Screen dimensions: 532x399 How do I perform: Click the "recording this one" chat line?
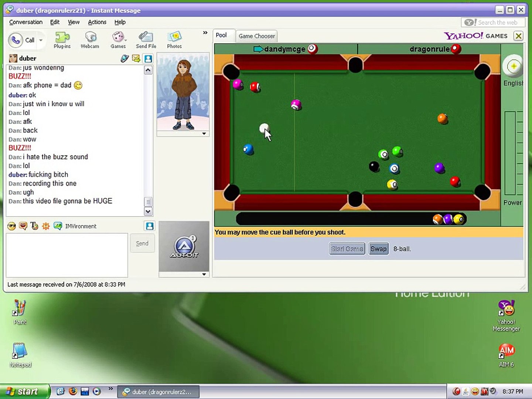pos(50,183)
